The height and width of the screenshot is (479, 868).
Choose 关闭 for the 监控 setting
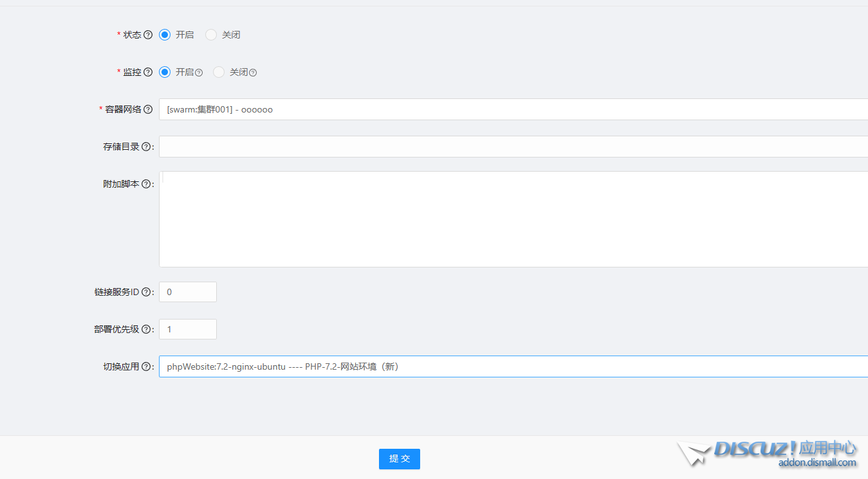(x=219, y=72)
